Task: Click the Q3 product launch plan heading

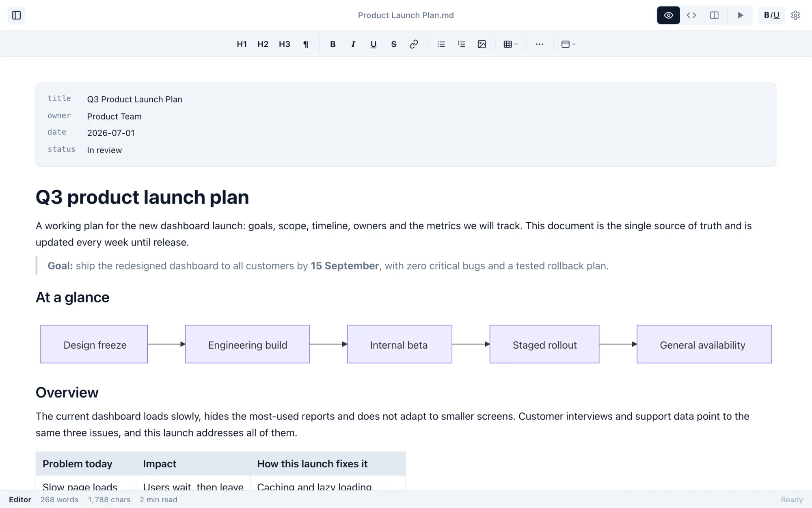Action: 142,198
